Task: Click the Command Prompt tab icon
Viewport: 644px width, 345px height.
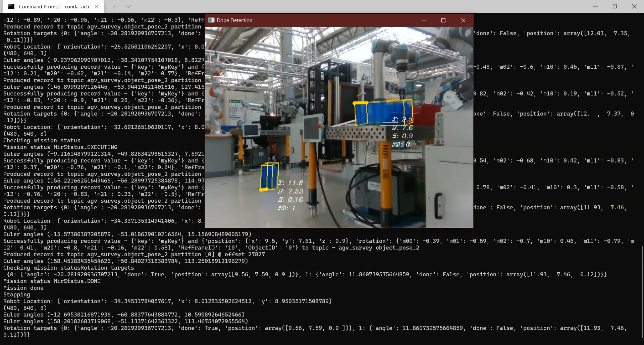Action: coord(11,6)
